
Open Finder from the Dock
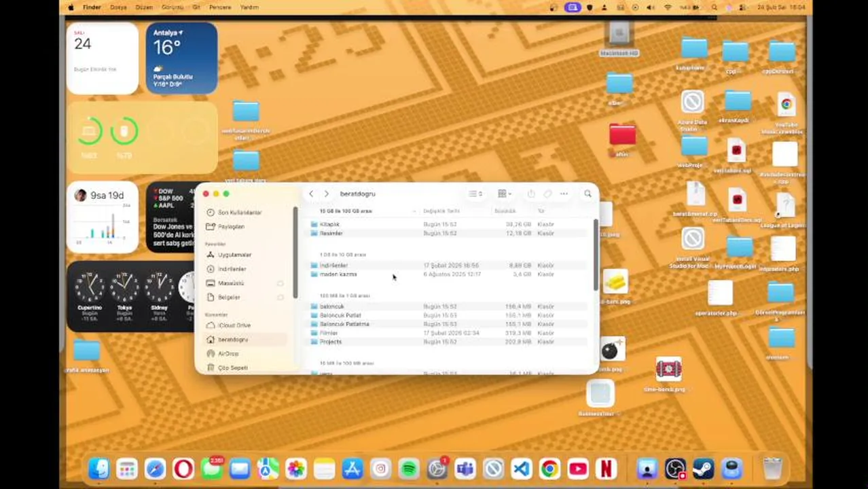tap(98, 469)
